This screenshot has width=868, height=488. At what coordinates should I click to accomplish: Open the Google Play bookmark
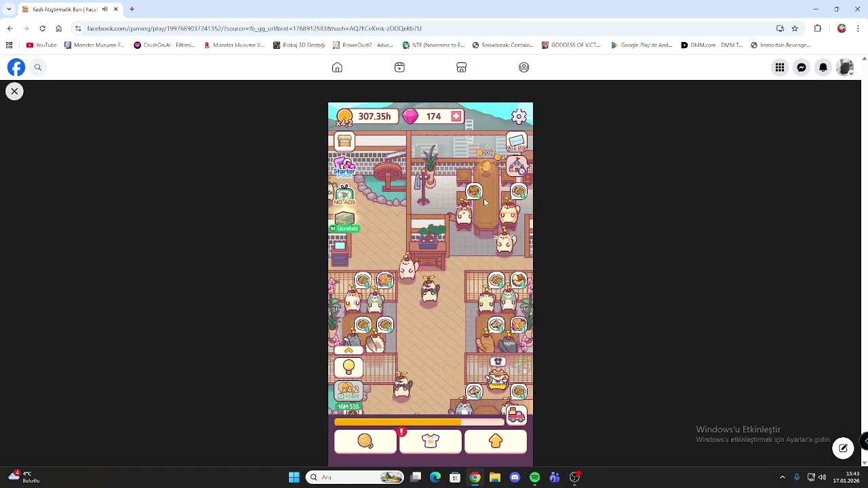(642, 45)
